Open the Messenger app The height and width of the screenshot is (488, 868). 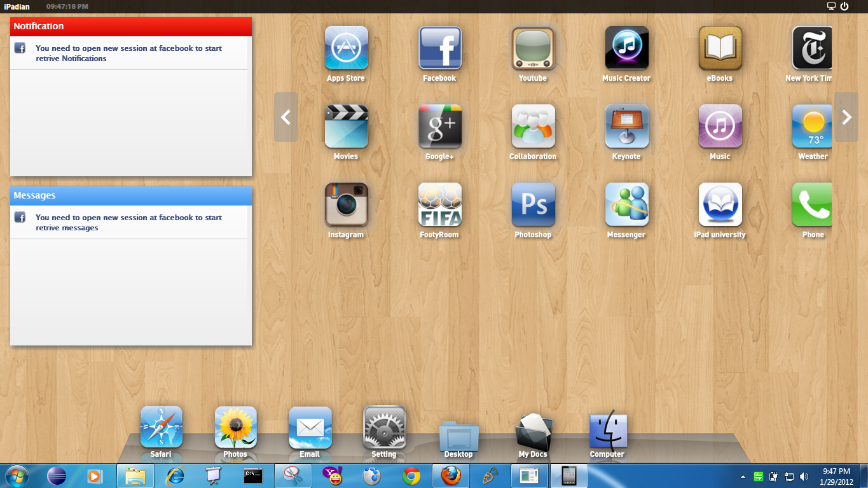pyautogui.click(x=627, y=204)
